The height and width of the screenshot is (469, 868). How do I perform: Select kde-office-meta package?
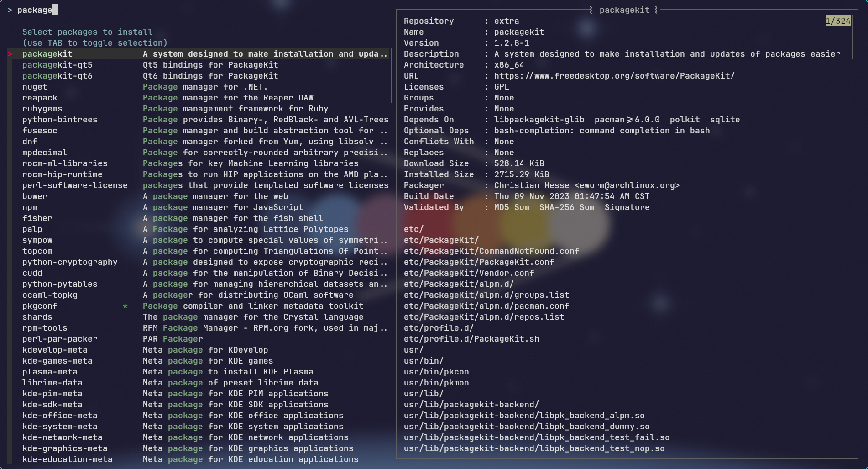[x=198, y=416]
